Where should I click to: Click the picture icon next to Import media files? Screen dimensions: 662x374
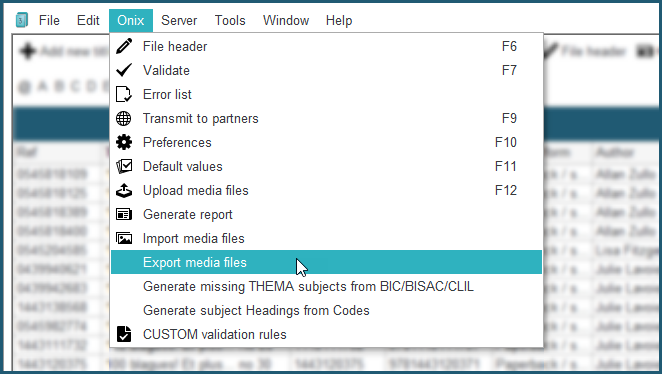point(124,238)
